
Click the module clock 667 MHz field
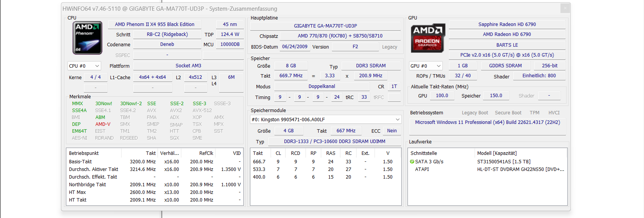(x=346, y=131)
